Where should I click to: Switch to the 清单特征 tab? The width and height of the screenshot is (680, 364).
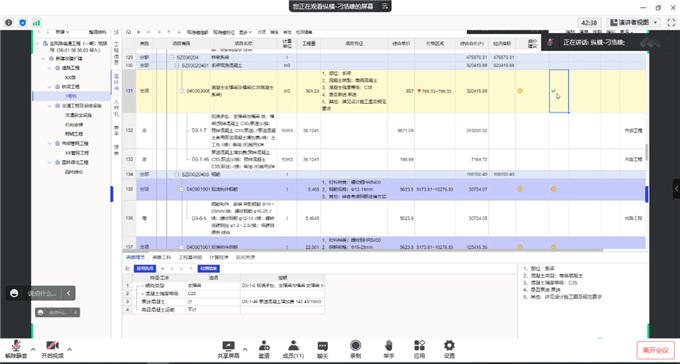pos(135,257)
